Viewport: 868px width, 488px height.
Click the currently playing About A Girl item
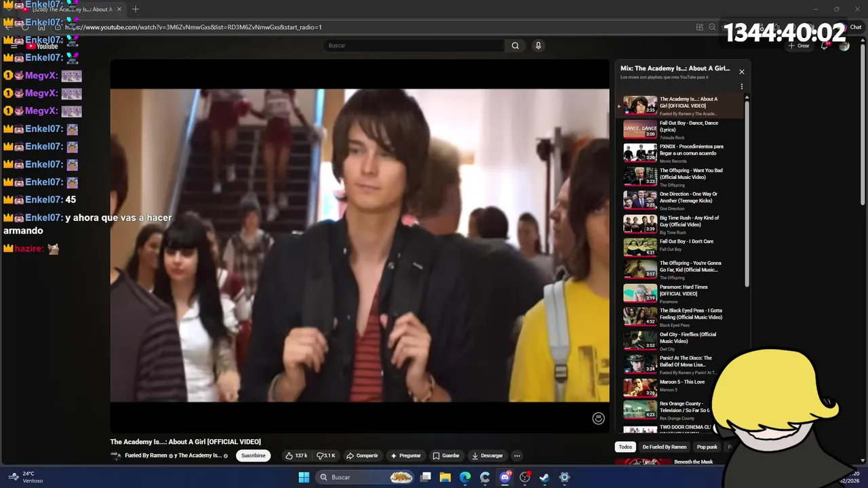682,106
